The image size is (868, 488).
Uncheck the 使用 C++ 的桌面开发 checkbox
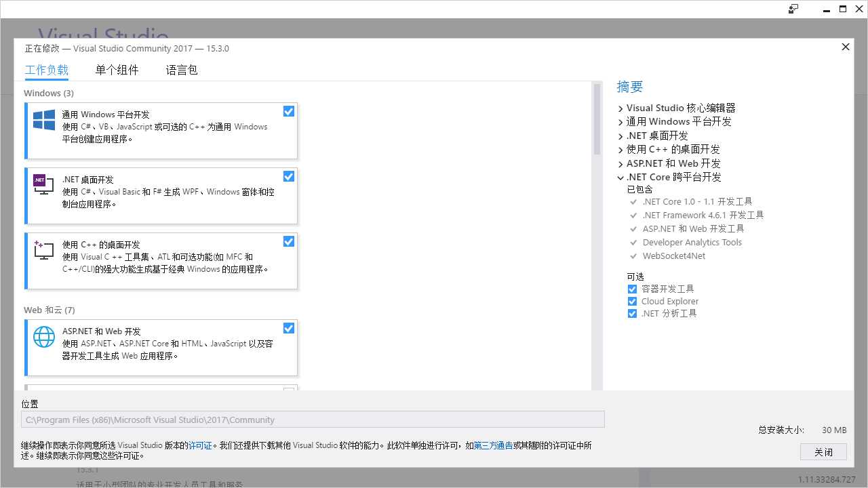click(289, 241)
